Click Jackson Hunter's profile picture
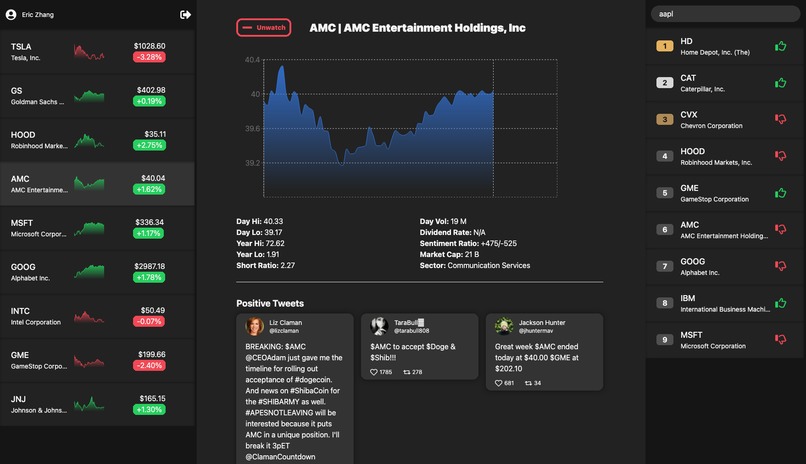The width and height of the screenshot is (806, 464). [x=504, y=326]
